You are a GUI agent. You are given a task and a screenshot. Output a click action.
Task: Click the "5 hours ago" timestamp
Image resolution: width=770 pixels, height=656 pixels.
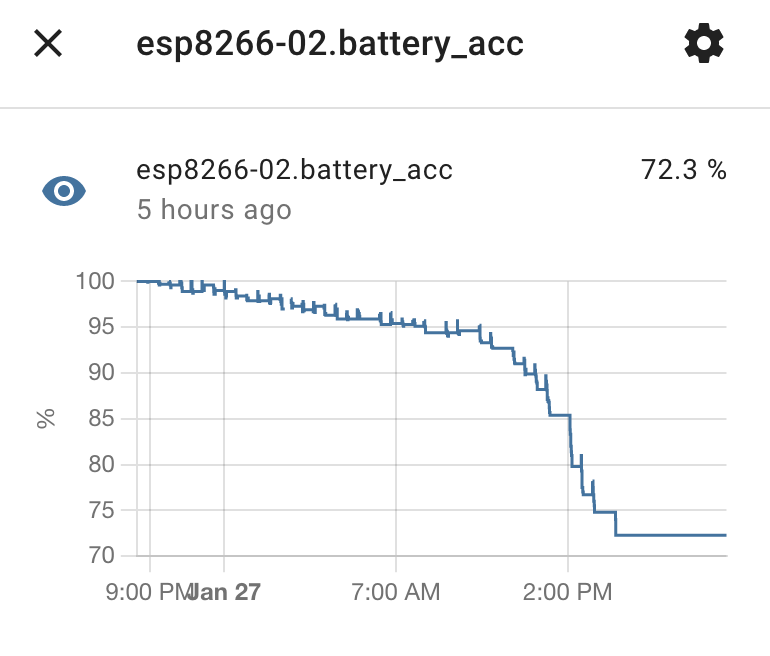(x=214, y=210)
